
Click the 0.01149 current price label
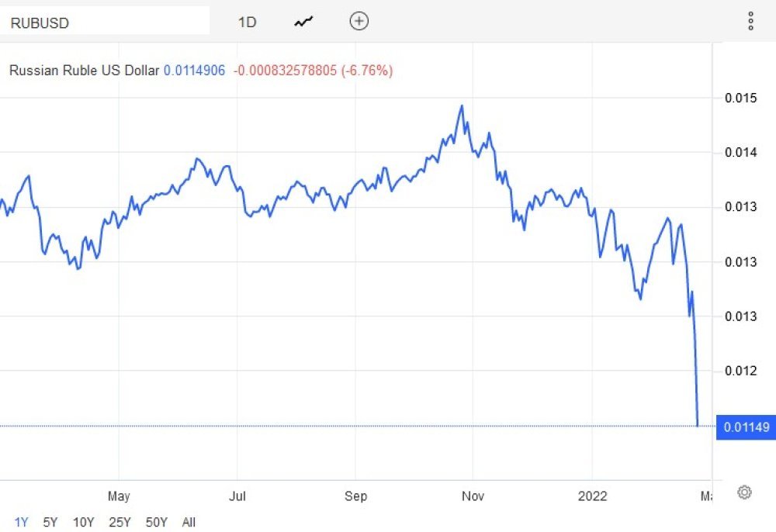click(746, 427)
